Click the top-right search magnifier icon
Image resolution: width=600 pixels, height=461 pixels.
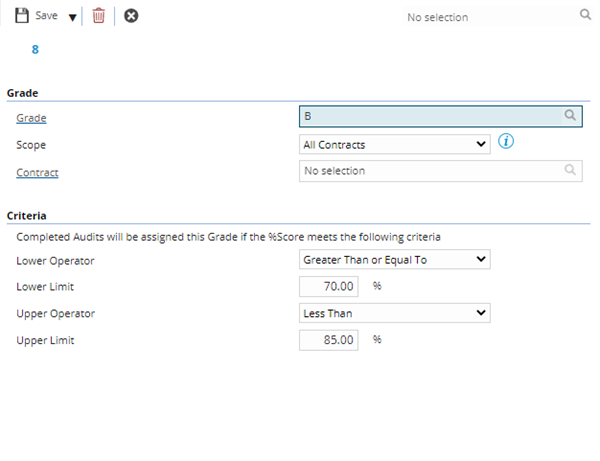[585, 16]
